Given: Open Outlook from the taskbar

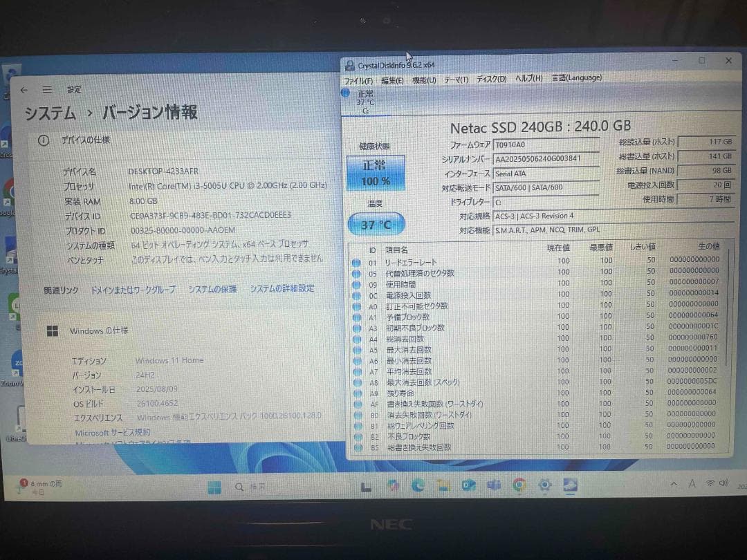Looking at the screenshot, I should pos(468,486).
